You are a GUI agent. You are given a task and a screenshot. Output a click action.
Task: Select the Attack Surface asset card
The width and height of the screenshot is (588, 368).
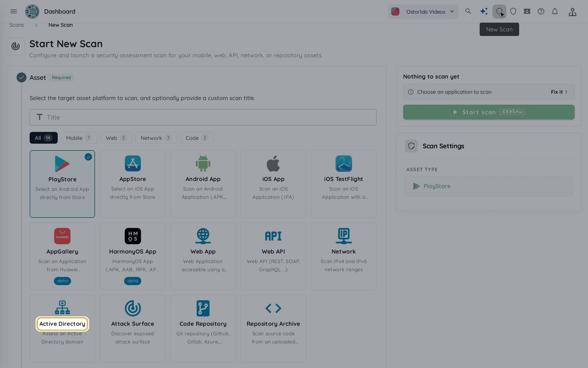coord(133,329)
